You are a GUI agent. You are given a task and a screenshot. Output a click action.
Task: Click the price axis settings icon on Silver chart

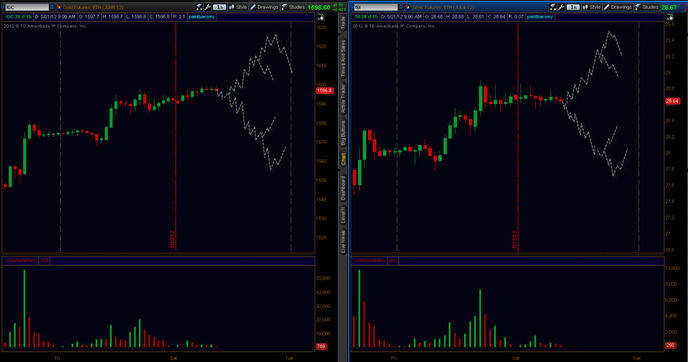click(670, 18)
